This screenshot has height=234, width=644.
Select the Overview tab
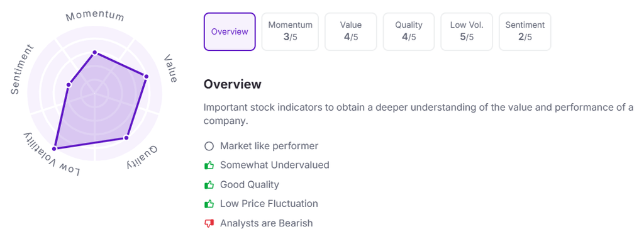coord(230,31)
